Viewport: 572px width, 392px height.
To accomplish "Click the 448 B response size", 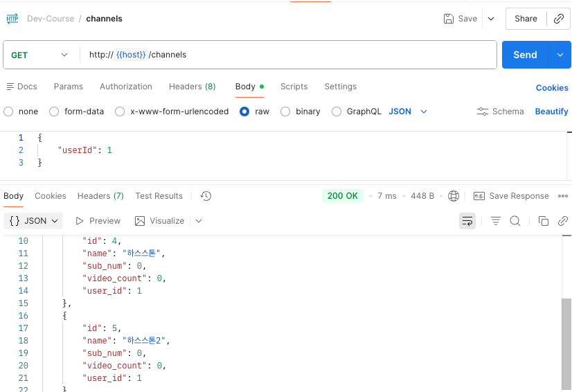I will [422, 196].
